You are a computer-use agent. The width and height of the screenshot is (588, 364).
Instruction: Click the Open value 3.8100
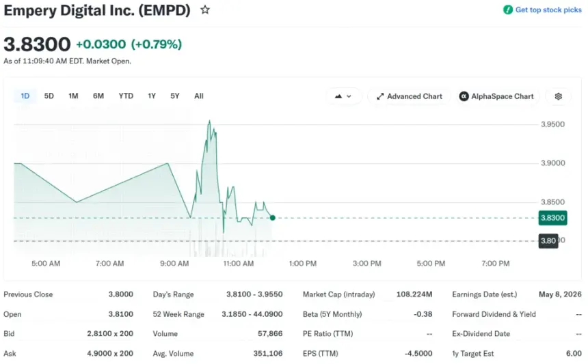coord(121,314)
